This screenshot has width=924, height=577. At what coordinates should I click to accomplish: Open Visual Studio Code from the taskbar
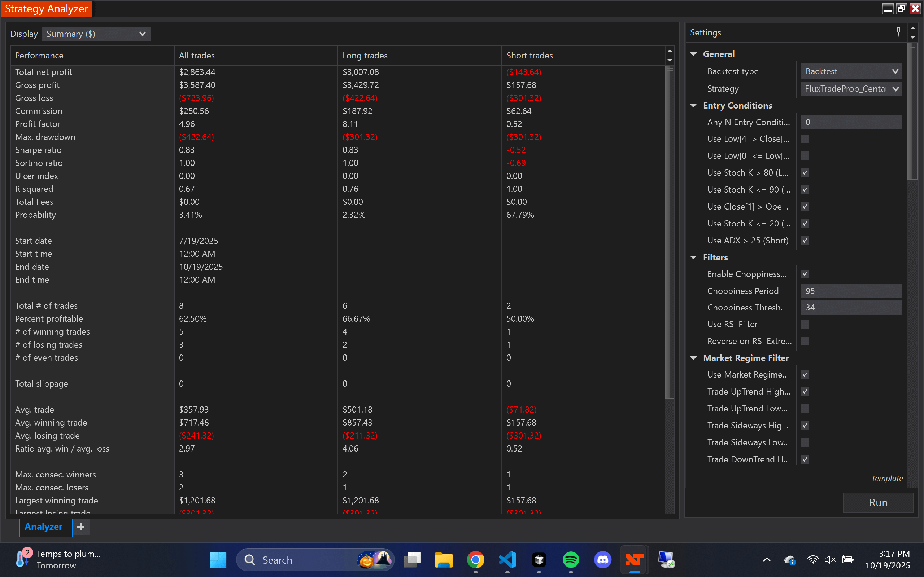pyautogui.click(x=507, y=559)
